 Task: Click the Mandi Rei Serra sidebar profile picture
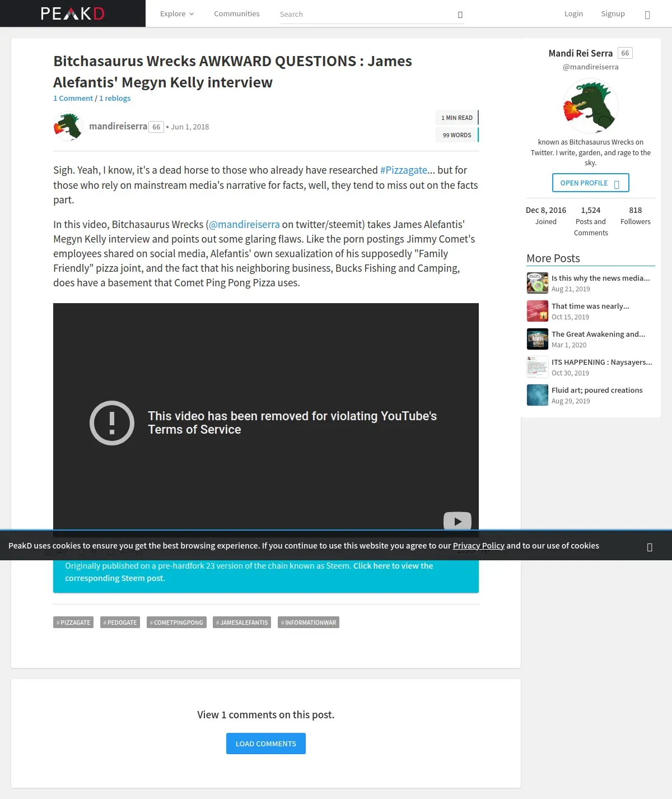(591, 106)
